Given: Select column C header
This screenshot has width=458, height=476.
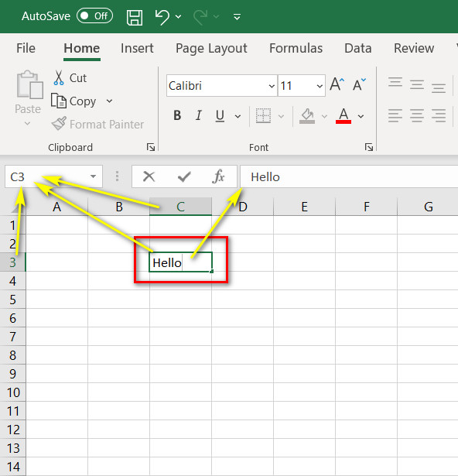Looking at the screenshot, I should (180, 207).
